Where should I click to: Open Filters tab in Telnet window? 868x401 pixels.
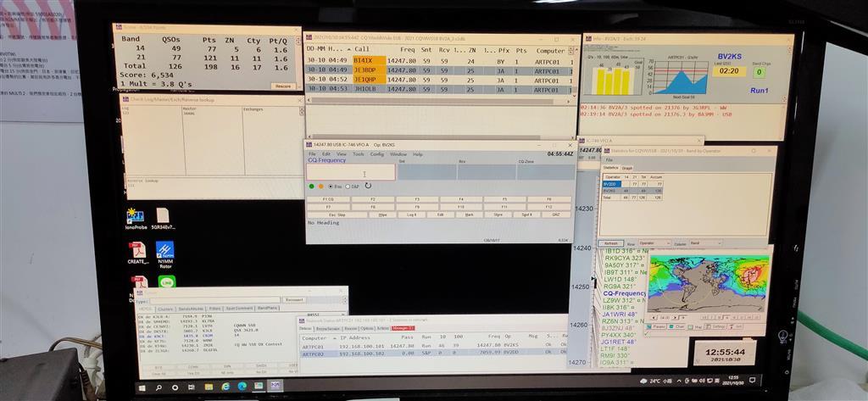pos(214,309)
